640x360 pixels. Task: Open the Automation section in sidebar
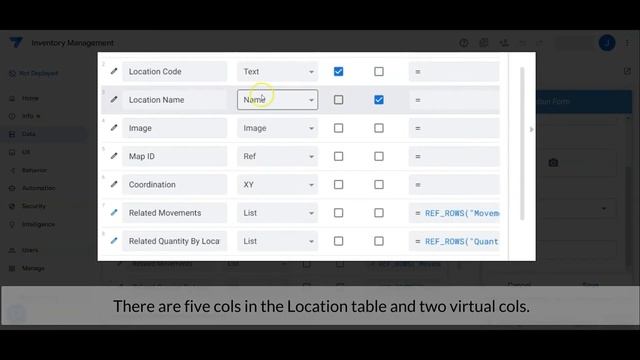pos(38,188)
